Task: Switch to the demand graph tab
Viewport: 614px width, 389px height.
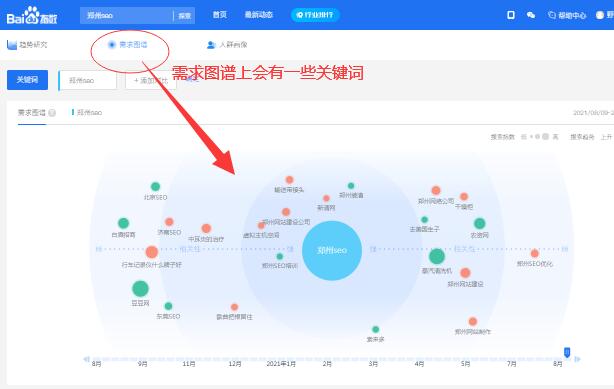Action: 128,45
